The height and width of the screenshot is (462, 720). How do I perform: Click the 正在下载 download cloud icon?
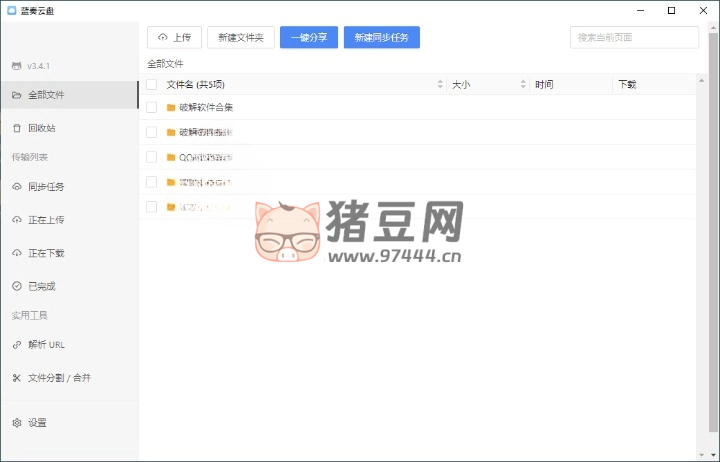(16, 253)
